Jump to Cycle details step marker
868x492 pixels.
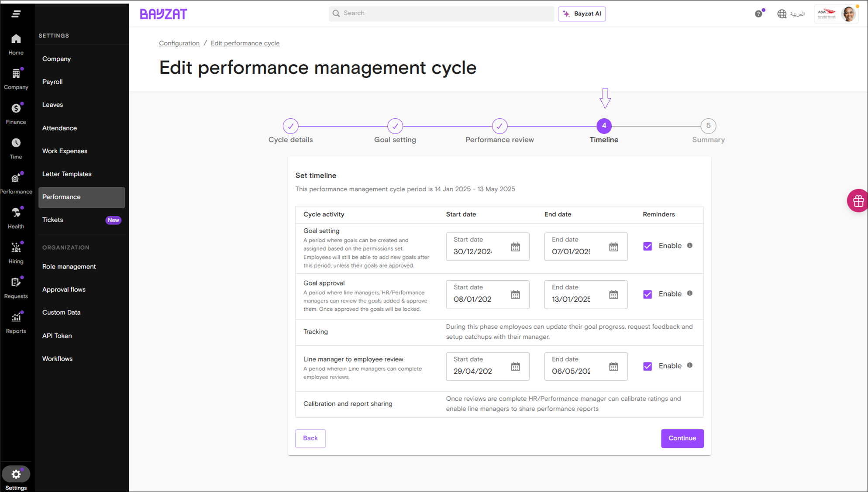pos(290,126)
